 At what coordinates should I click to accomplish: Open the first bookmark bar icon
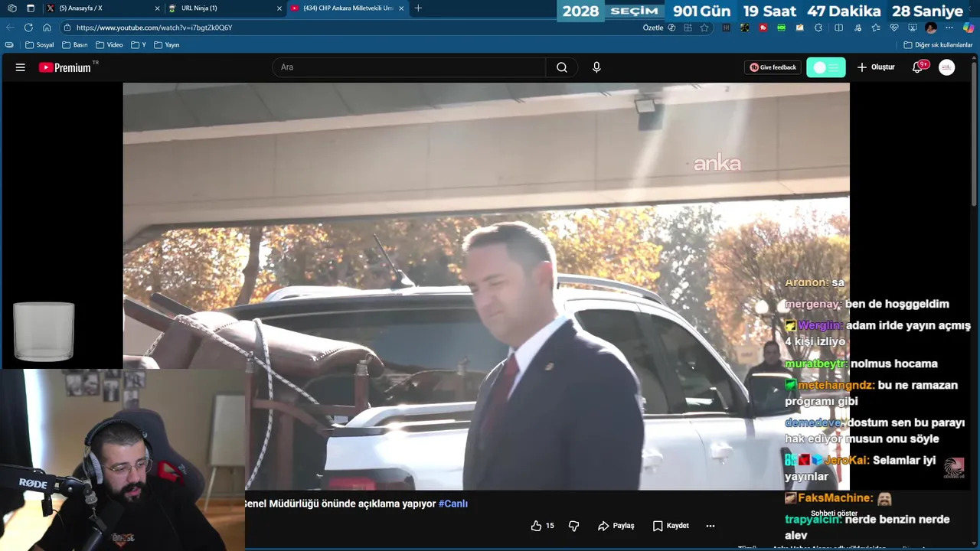click(9, 45)
